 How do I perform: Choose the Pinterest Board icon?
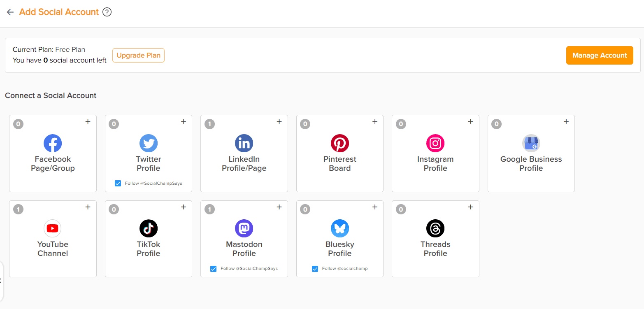coord(340,143)
